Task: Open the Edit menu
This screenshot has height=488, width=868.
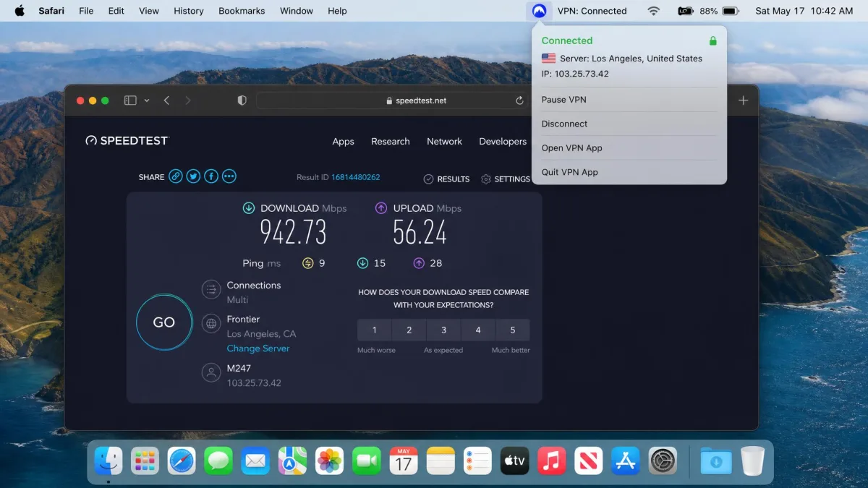Action: [116, 11]
